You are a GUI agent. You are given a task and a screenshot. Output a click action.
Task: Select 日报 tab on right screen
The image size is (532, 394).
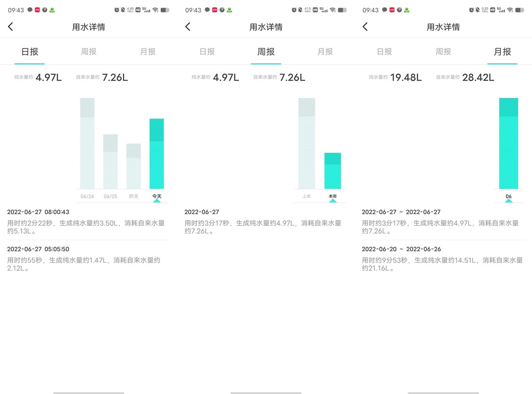tap(384, 51)
